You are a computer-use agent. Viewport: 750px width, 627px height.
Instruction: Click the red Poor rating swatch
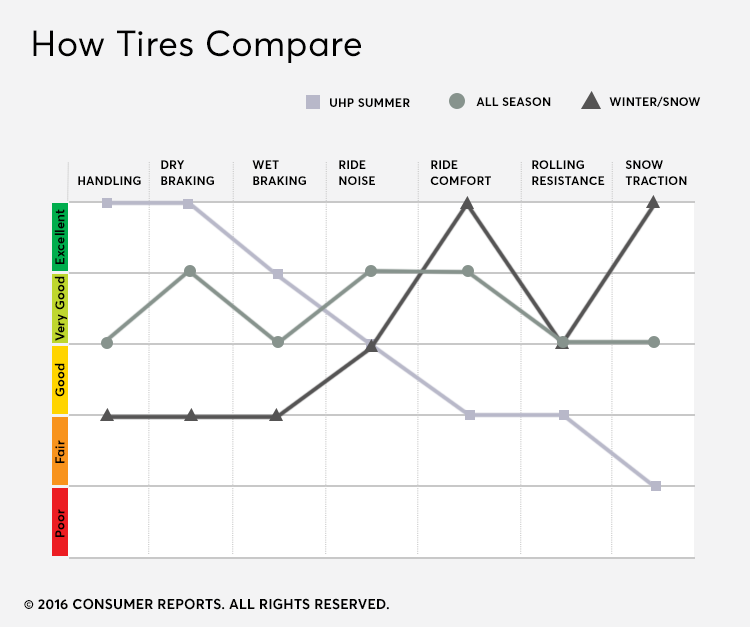[x=60, y=522]
